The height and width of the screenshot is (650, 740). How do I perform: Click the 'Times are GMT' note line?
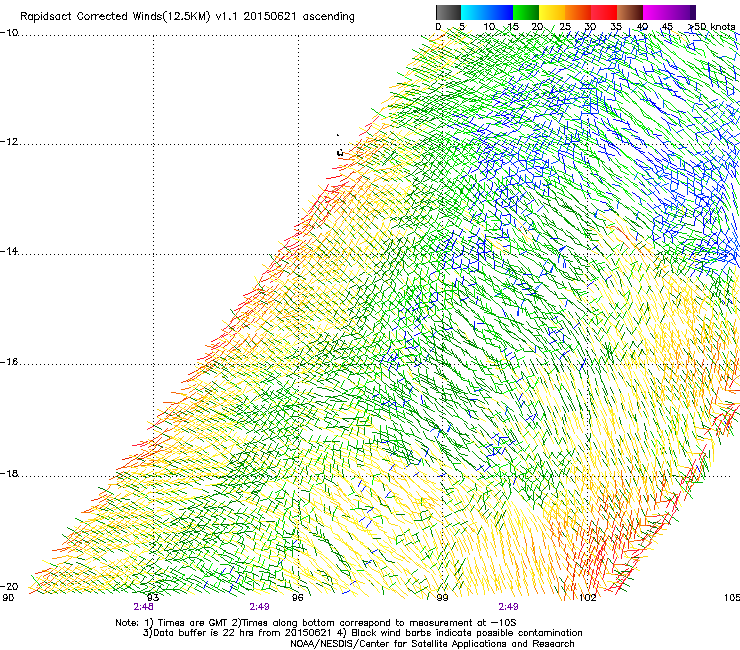316,623
